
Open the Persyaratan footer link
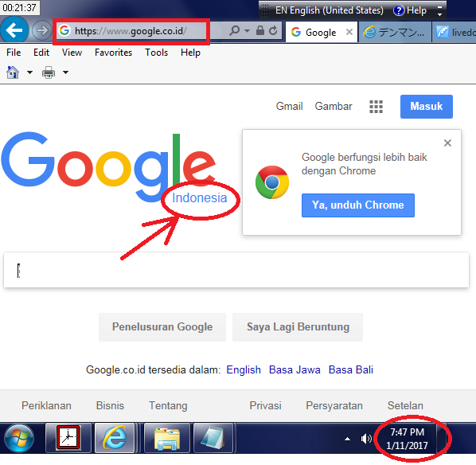(334, 405)
